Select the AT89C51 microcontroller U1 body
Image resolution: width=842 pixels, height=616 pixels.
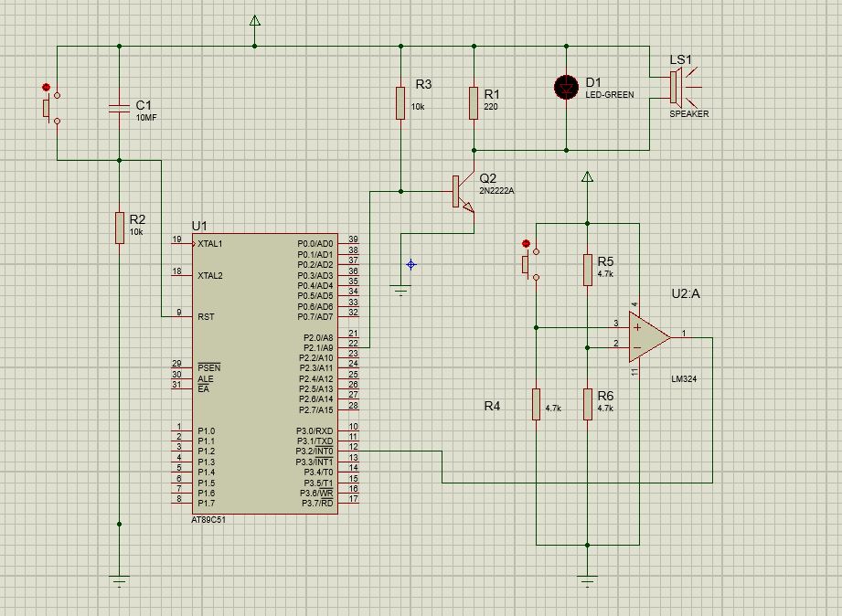[x=264, y=373]
